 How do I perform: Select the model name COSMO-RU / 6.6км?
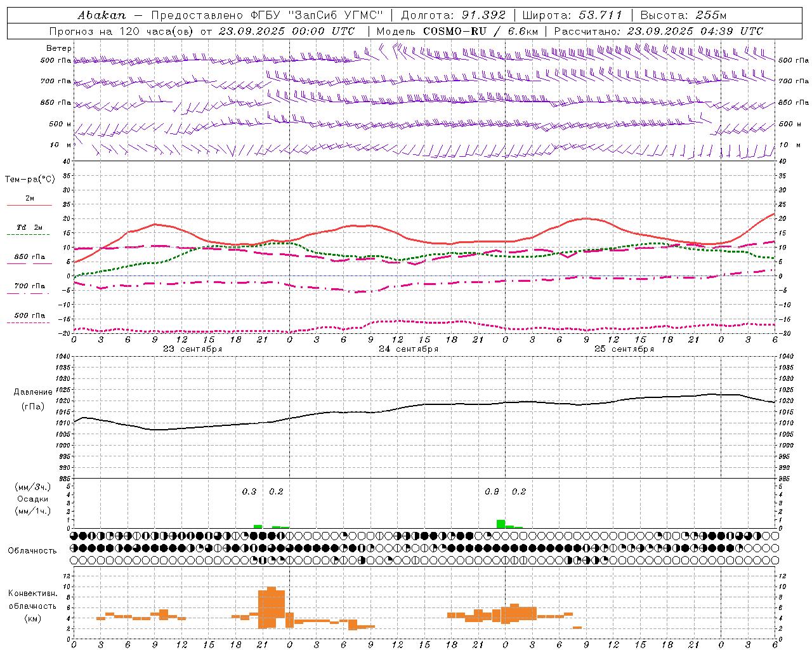tap(480, 31)
